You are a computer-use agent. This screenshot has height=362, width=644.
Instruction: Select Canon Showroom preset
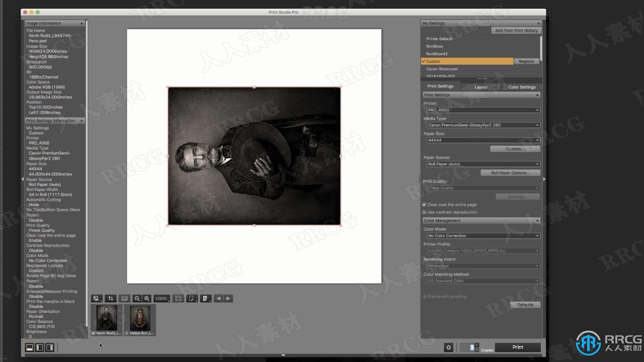pyautogui.click(x=442, y=69)
